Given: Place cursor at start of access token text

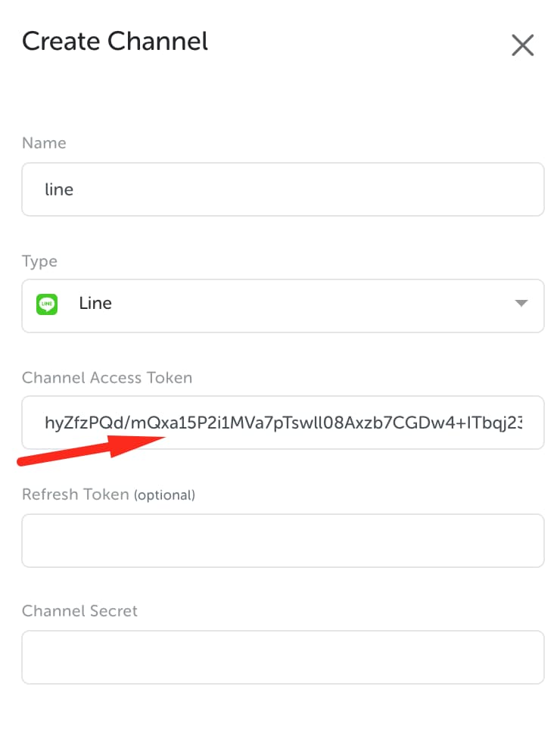Looking at the screenshot, I should 45,422.
